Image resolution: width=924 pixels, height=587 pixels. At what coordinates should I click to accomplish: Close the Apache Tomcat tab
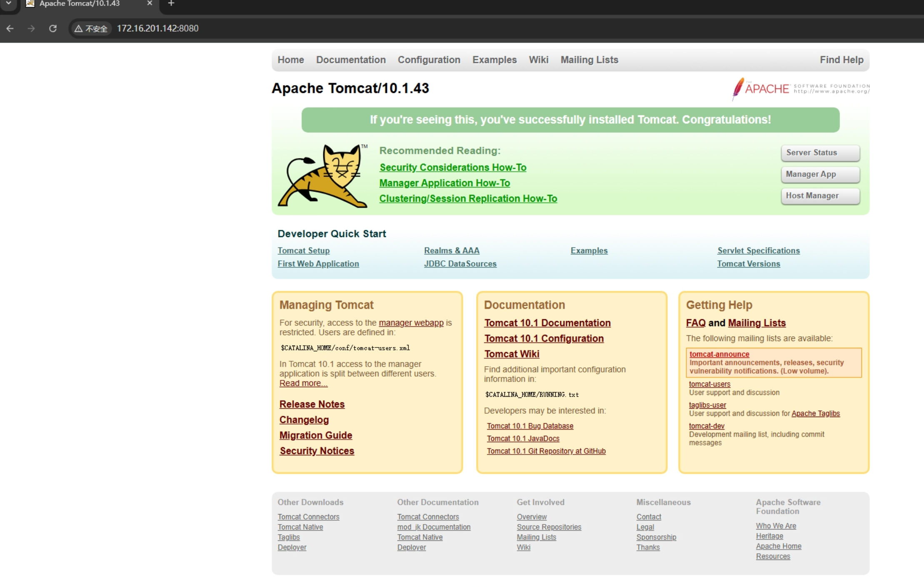tap(150, 3)
